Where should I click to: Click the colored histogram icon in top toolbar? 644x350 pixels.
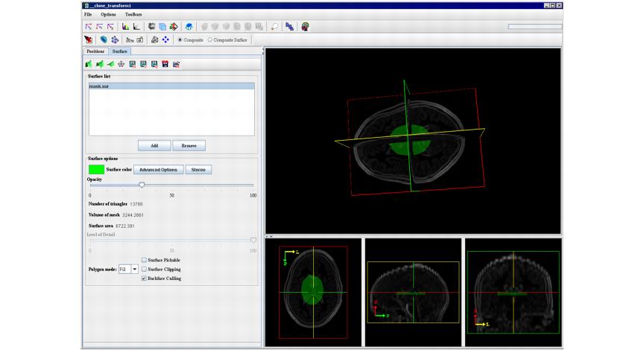[125, 26]
